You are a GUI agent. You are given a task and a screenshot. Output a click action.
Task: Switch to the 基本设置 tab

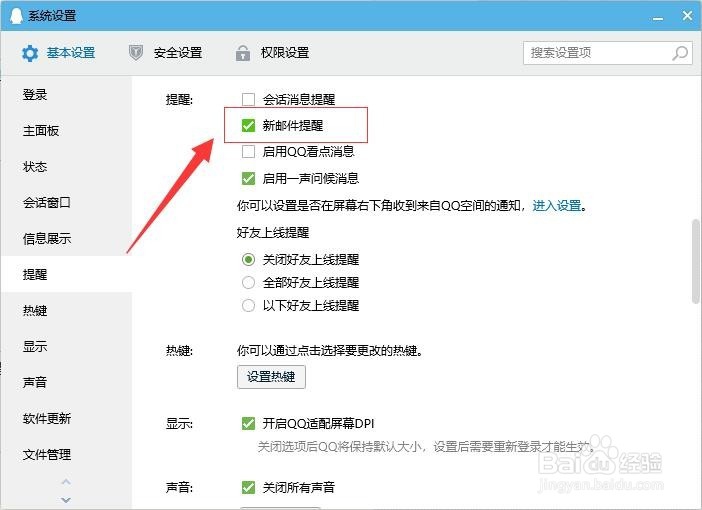58,53
